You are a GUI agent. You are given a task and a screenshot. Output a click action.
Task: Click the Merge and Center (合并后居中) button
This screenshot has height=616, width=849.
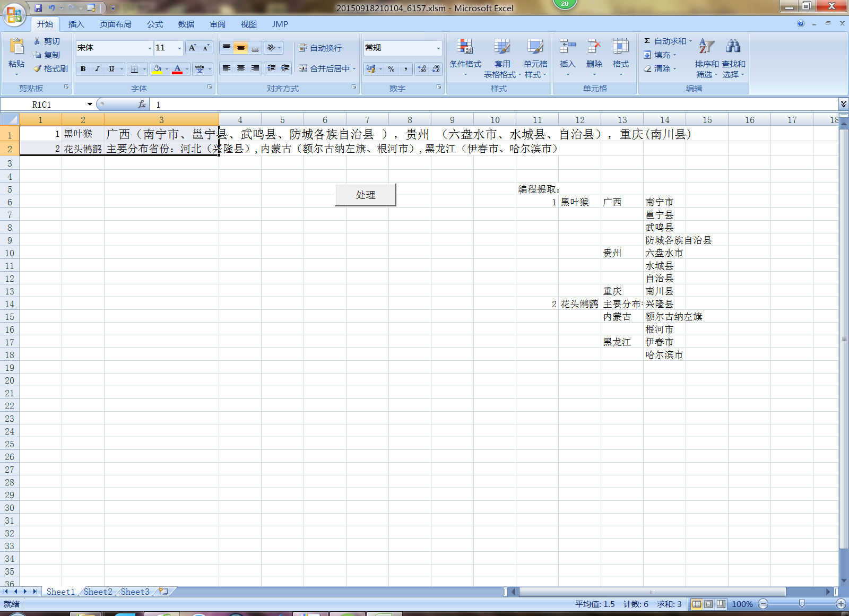[x=324, y=68]
